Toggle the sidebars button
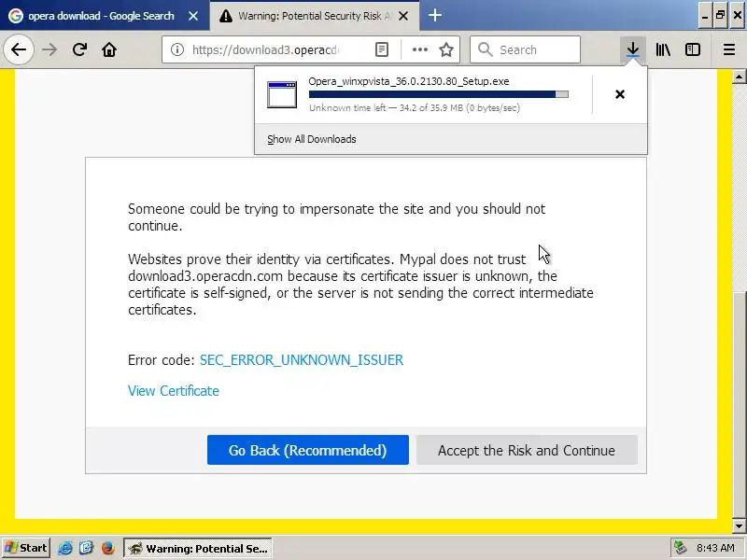The width and height of the screenshot is (747, 560). [x=693, y=49]
